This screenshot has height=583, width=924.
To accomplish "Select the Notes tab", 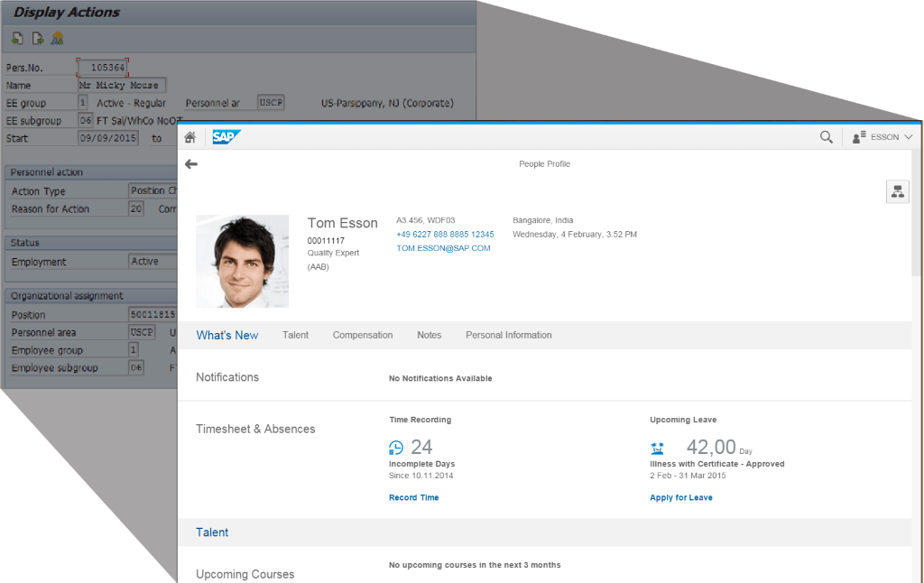I will coord(429,335).
